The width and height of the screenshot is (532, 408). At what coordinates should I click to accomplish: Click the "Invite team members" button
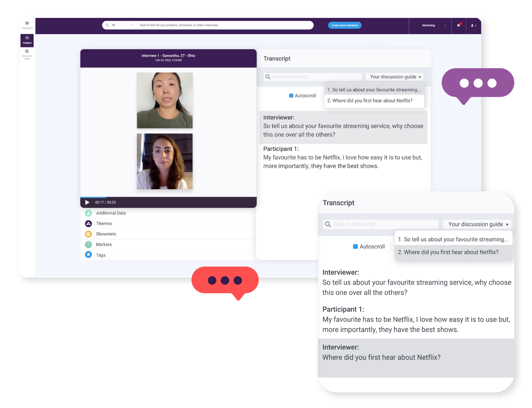point(344,25)
